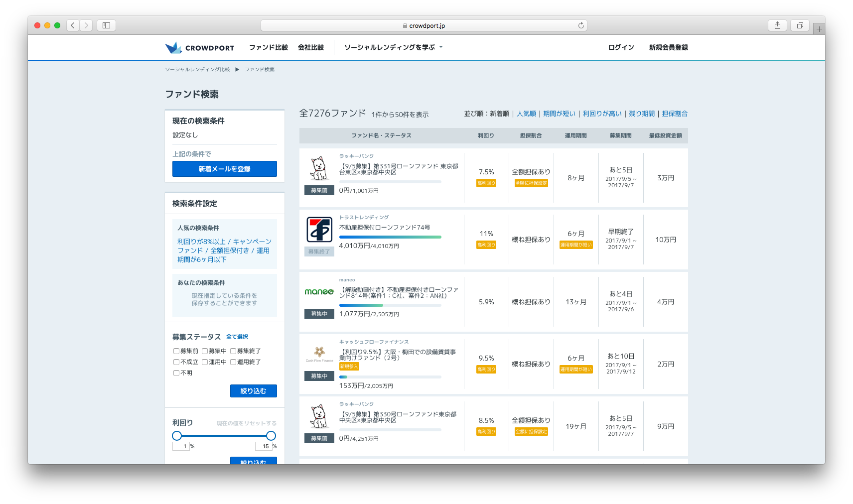
Task: Click the 募集終了 status tag
Action: 319,252
